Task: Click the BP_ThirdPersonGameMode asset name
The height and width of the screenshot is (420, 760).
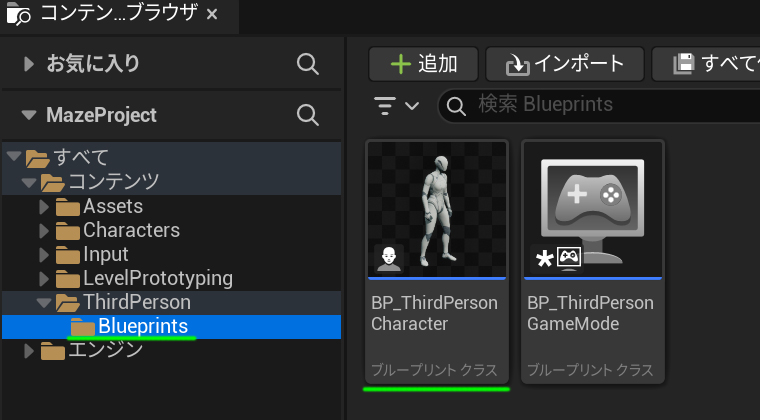Action: (590, 313)
